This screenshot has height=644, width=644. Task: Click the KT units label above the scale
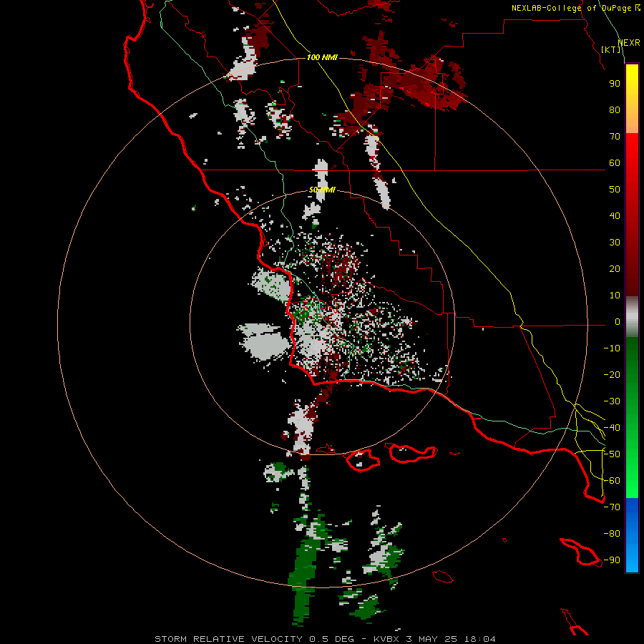611,49
